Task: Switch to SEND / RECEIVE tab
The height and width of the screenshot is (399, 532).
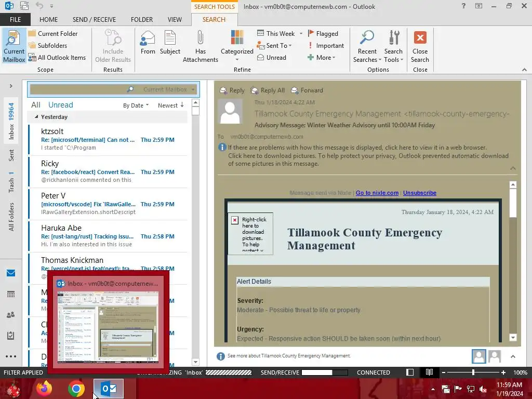Action: [94, 20]
